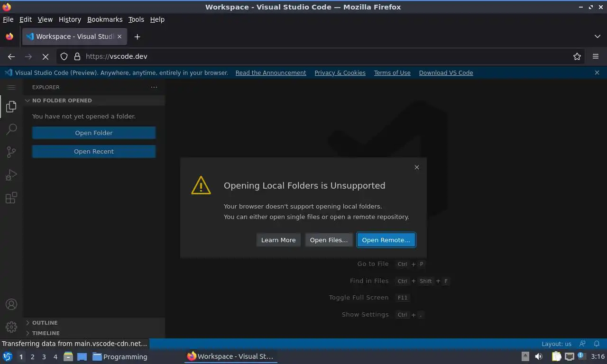Screen dimensions: 607x364
Task: Open the Run and Debug view icon
Action: coord(11,175)
